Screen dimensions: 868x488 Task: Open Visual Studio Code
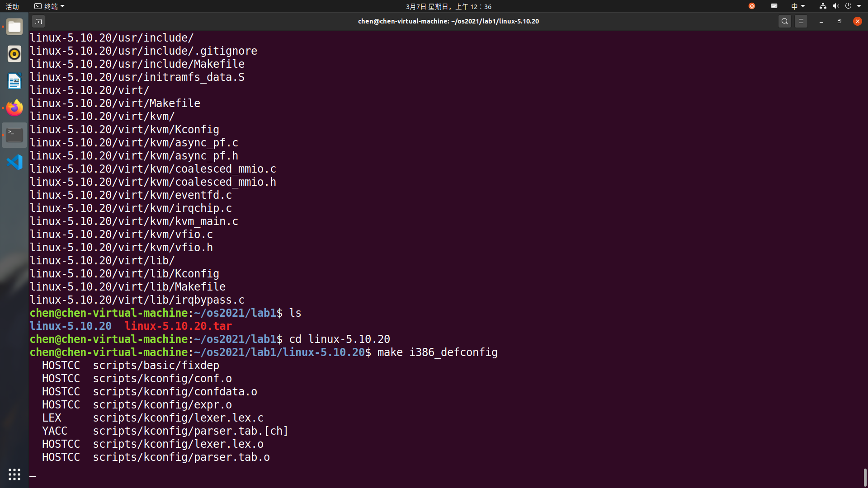tap(14, 162)
